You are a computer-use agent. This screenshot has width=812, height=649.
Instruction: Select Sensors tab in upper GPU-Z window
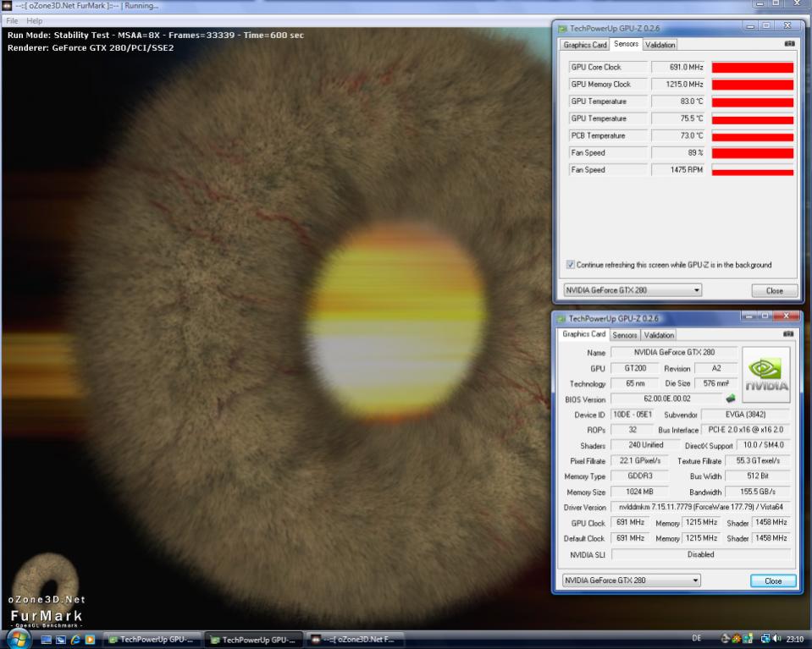click(x=626, y=44)
